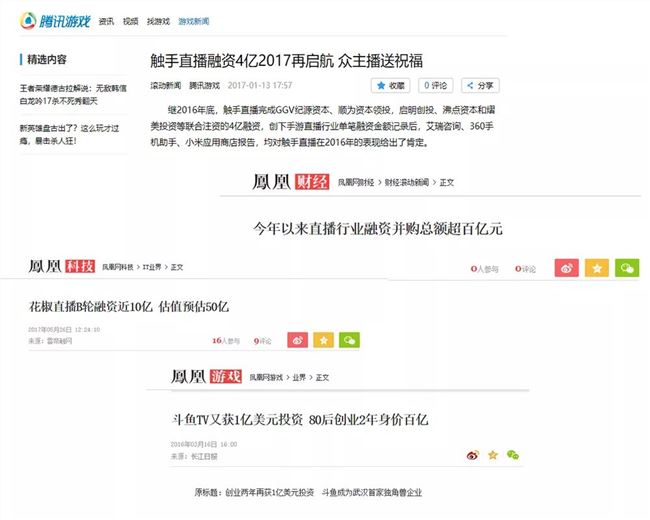Favorite 花椒直播 article with star icon
This screenshot has height=520, width=650.
pyautogui.click(x=323, y=340)
